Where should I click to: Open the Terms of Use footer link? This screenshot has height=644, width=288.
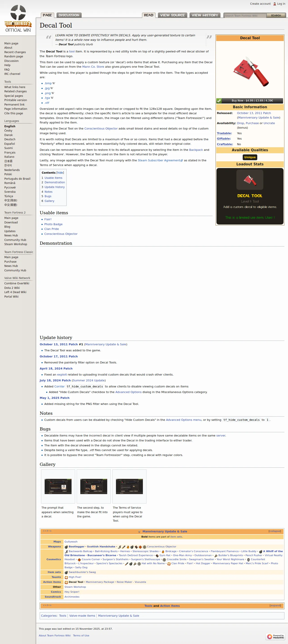(81, 635)
